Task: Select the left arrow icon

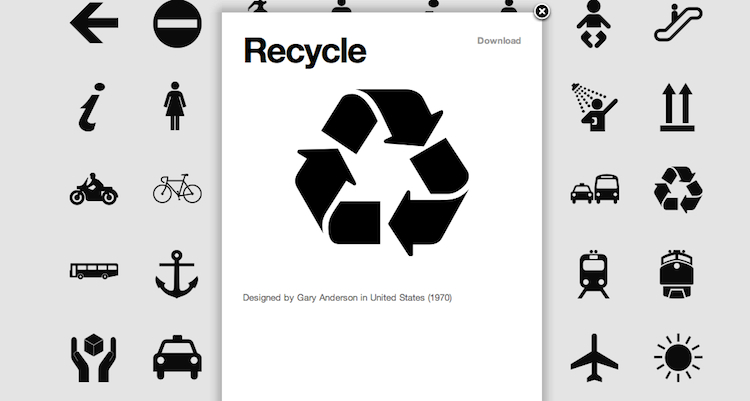Action: (94, 24)
